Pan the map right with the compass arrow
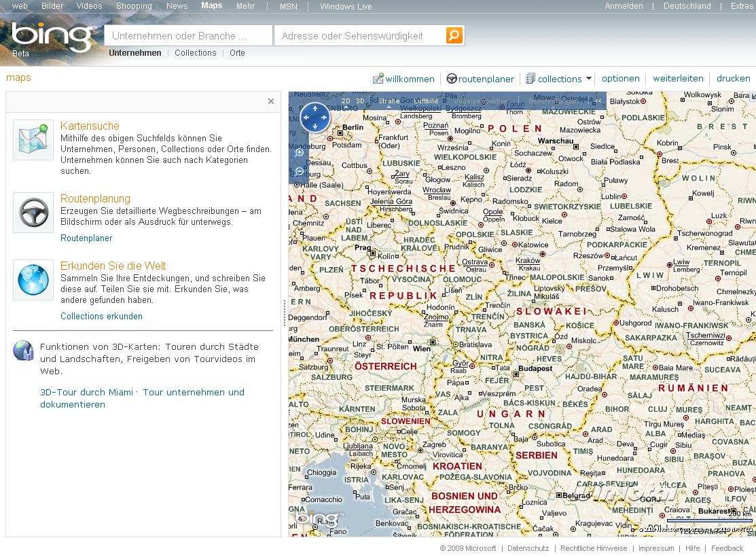 [324, 118]
